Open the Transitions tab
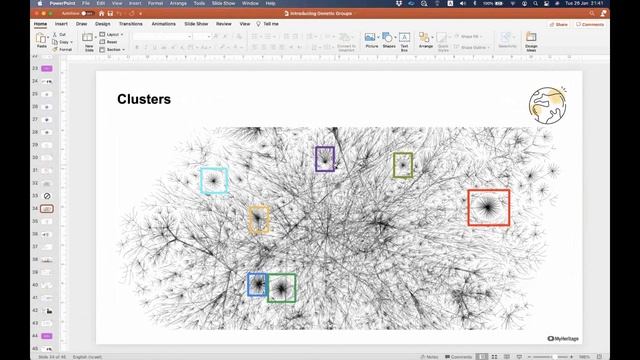This screenshot has height=360, width=640. pos(131,24)
